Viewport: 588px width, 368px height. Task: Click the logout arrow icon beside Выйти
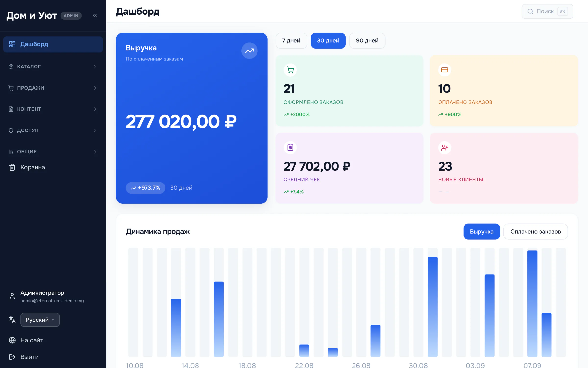pos(12,357)
